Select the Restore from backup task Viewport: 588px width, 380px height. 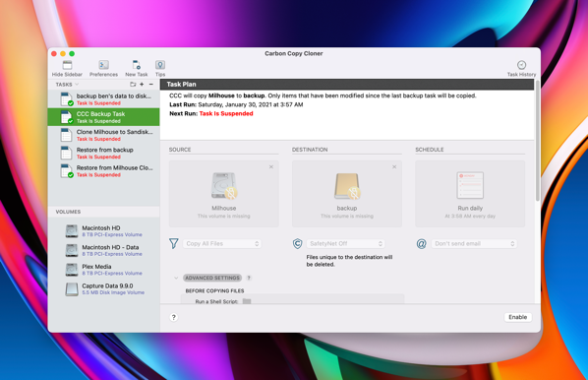(x=103, y=153)
